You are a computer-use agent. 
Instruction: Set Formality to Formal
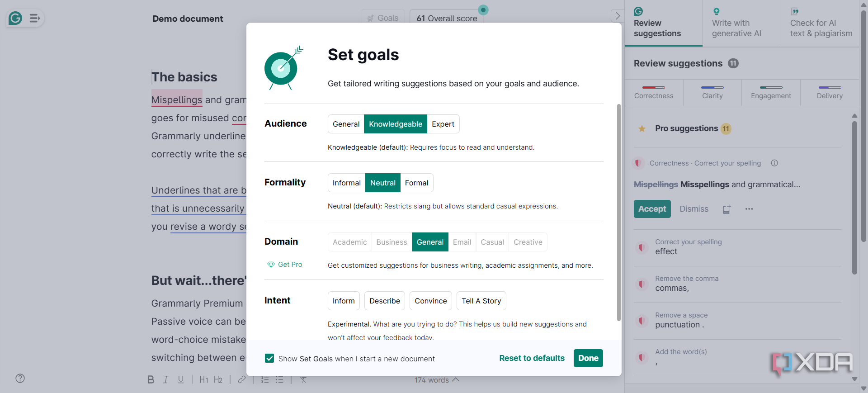416,183
